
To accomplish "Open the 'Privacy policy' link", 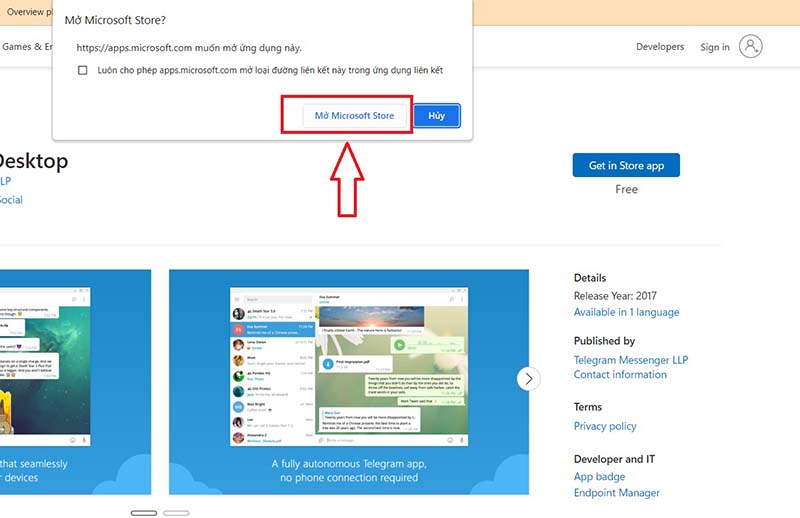I will tap(605, 426).
